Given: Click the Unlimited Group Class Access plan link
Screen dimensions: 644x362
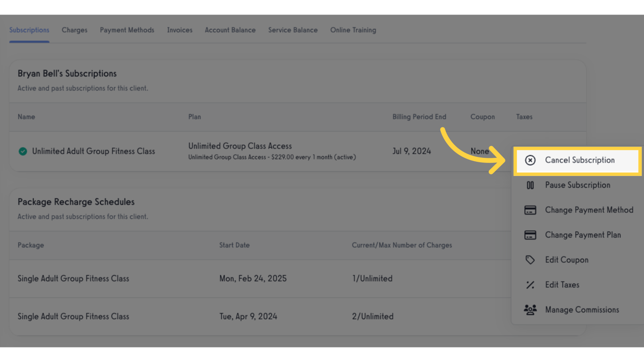Looking at the screenshot, I should 240,146.
